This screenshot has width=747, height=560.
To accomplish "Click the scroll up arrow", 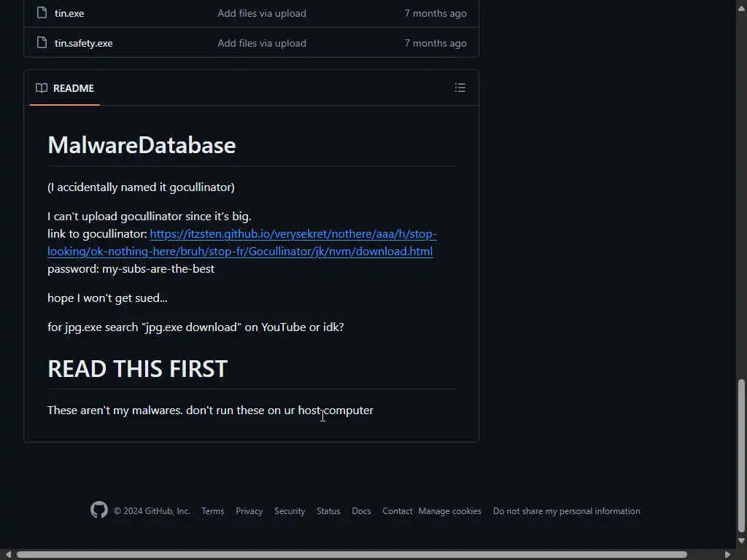I will coord(741,7).
